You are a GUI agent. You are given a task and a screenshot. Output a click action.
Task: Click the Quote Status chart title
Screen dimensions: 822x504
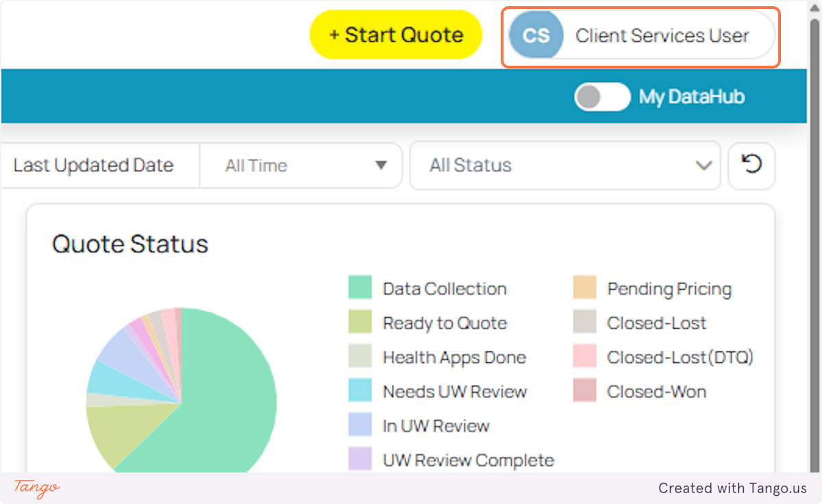tap(130, 244)
